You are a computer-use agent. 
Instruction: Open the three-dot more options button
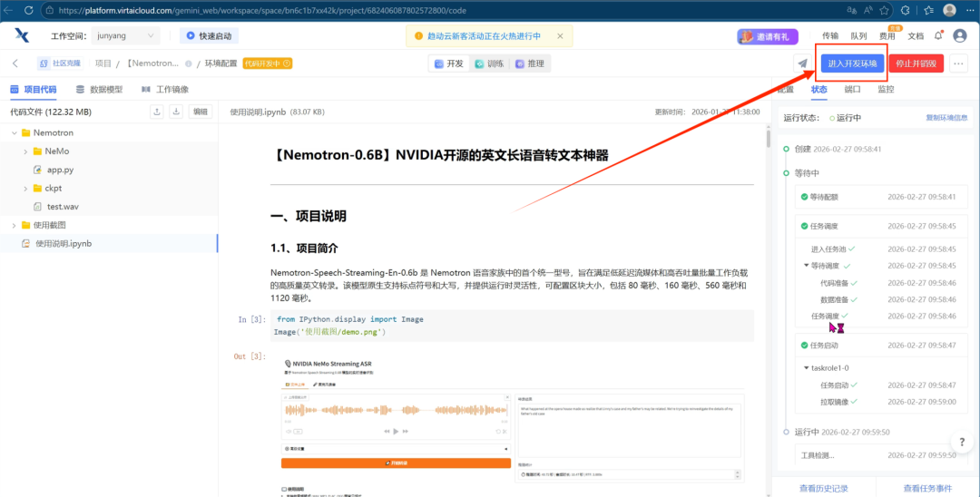(959, 63)
